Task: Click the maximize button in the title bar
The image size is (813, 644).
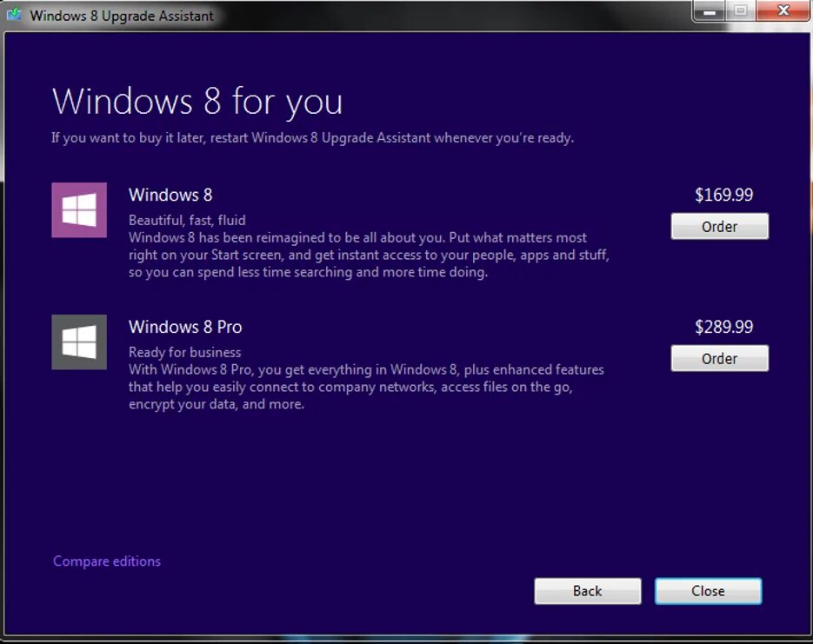Action: pos(741,11)
